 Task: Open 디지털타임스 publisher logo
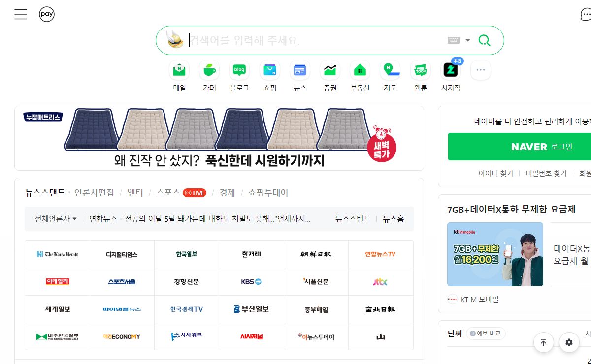122,254
